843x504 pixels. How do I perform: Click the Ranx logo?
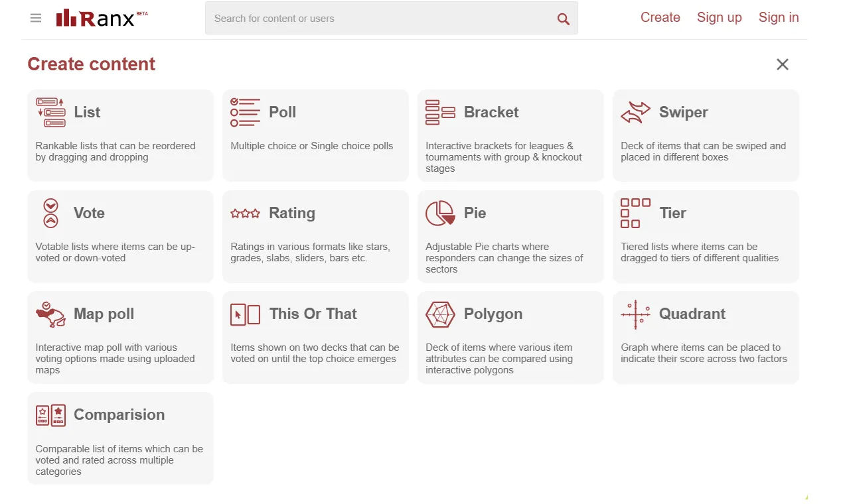tap(102, 18)
